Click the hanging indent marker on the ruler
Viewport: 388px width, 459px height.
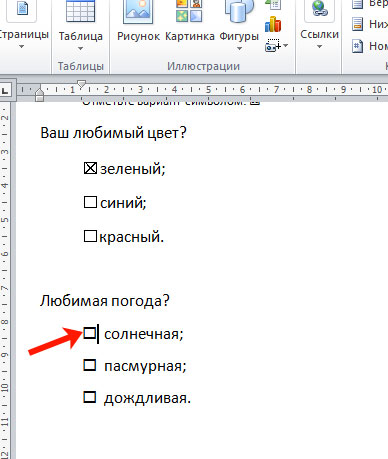tap(39, 91)
